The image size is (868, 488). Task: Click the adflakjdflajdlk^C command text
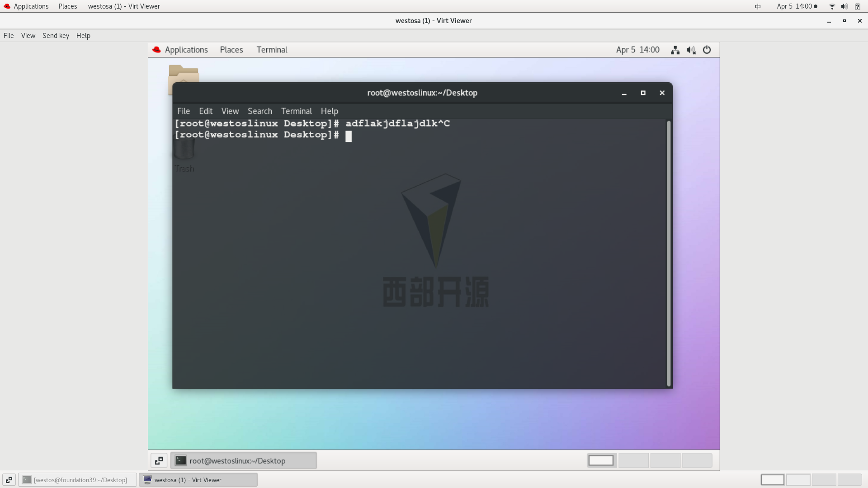(x=398, y=123)
